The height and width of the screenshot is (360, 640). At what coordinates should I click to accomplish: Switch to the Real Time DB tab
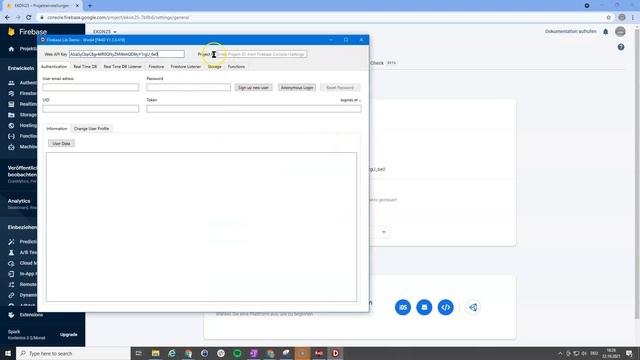(85, 67)
